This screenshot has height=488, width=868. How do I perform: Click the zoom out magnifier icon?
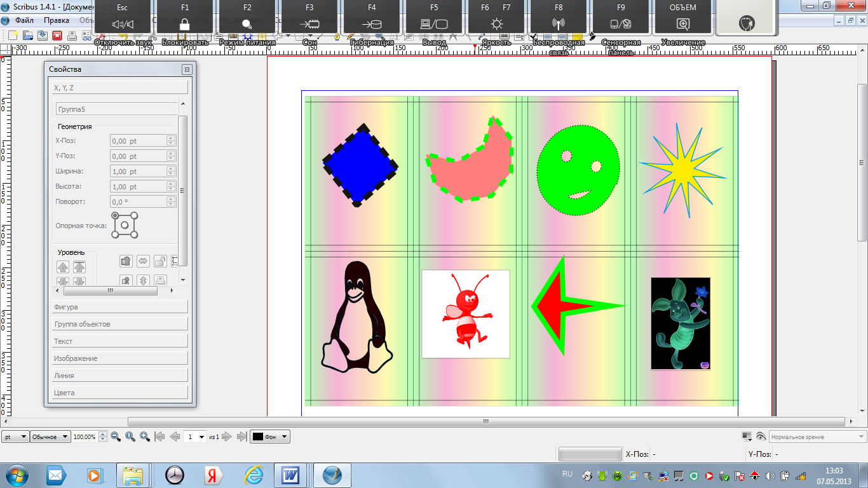tap(116, 437)
